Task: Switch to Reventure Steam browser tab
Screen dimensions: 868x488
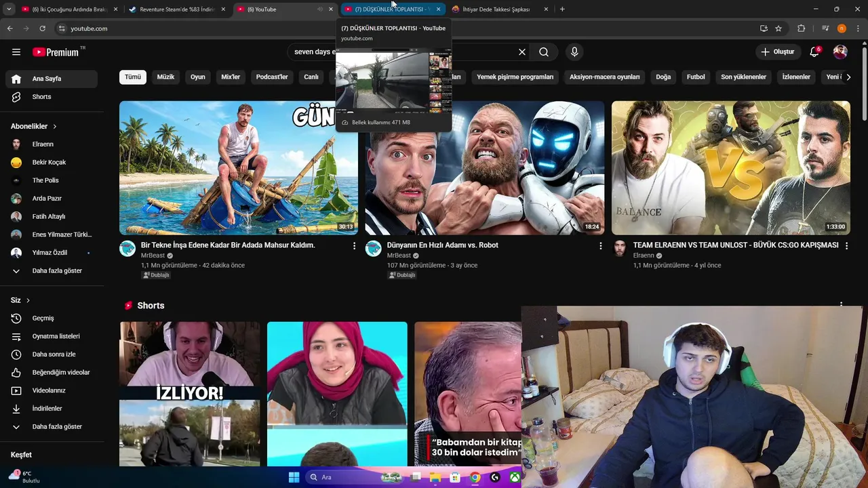Action: point(178,9)
